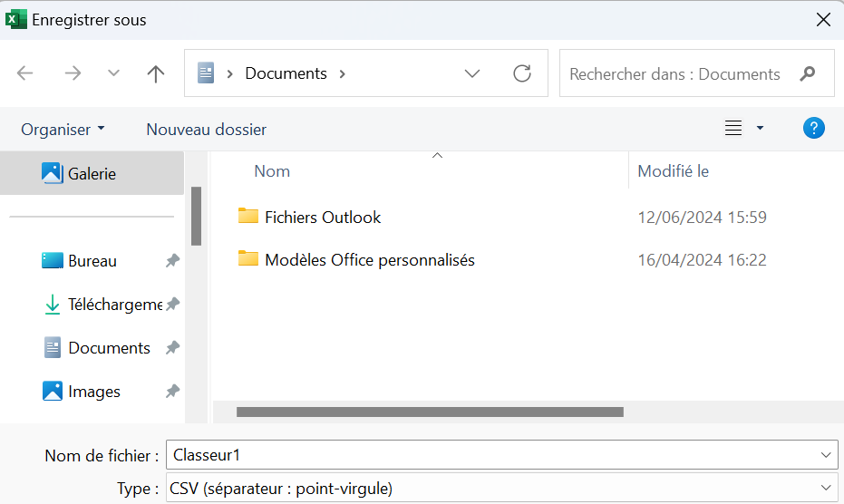The height and width of the screenshot is (504, 844).
Task: Create a Nouveau dossier
Action: (x=206, y=130)
